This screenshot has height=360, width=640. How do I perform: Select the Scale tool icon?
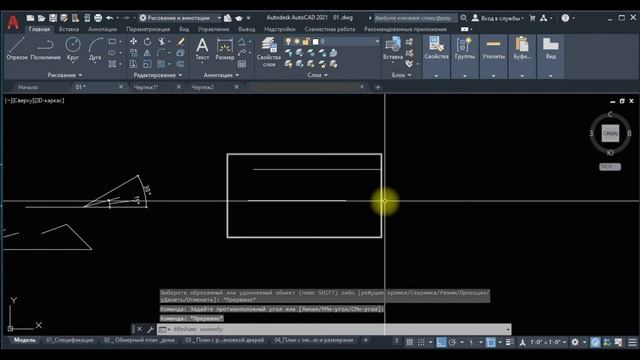point(147,64)
